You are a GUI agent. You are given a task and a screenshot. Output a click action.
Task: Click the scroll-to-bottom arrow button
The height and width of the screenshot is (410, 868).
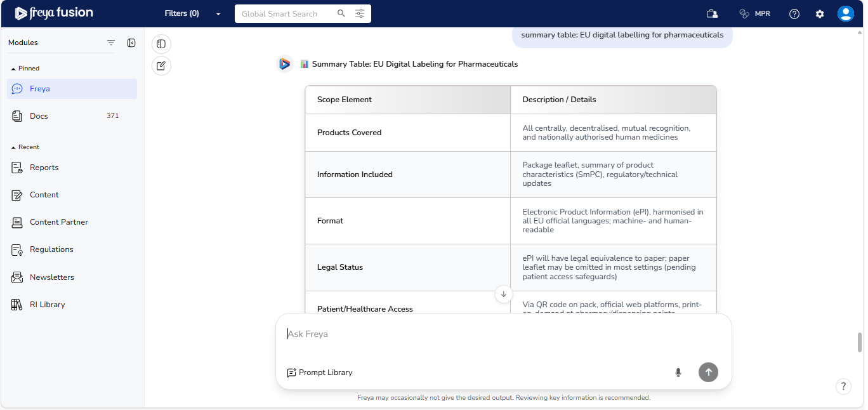(503, 294)
